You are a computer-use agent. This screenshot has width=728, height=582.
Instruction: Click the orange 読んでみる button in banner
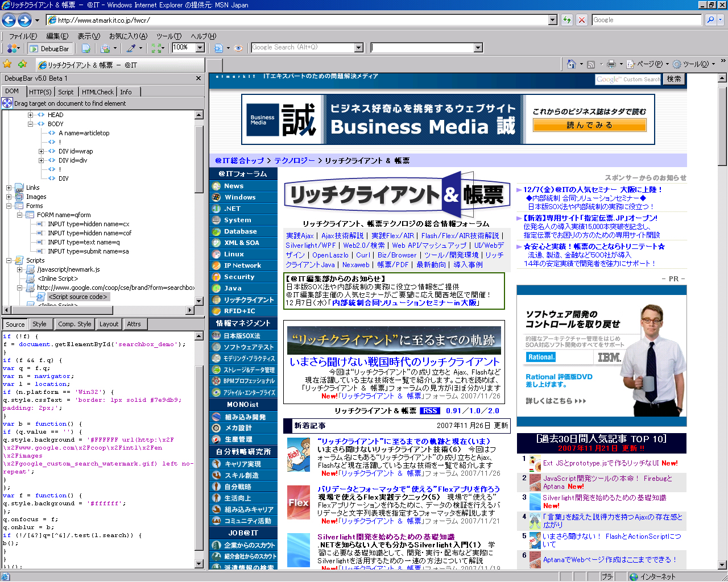tap(590, 125)
